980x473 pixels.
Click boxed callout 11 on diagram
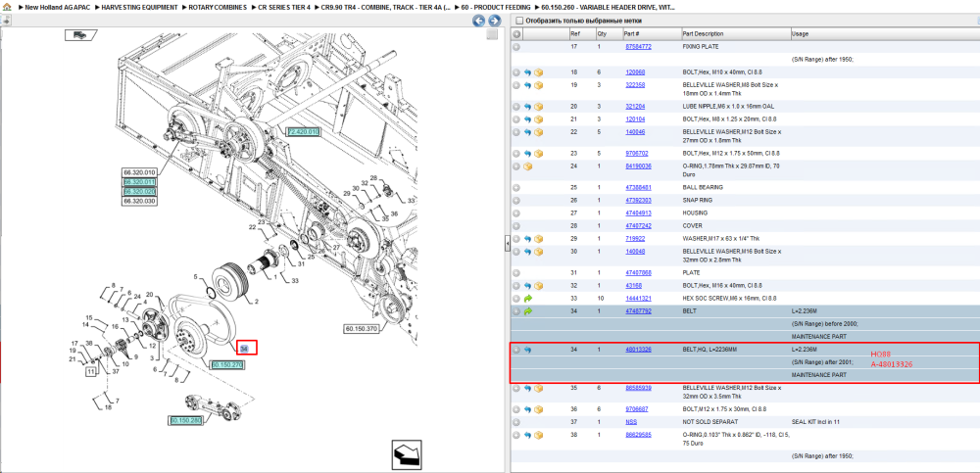[90, 372]
